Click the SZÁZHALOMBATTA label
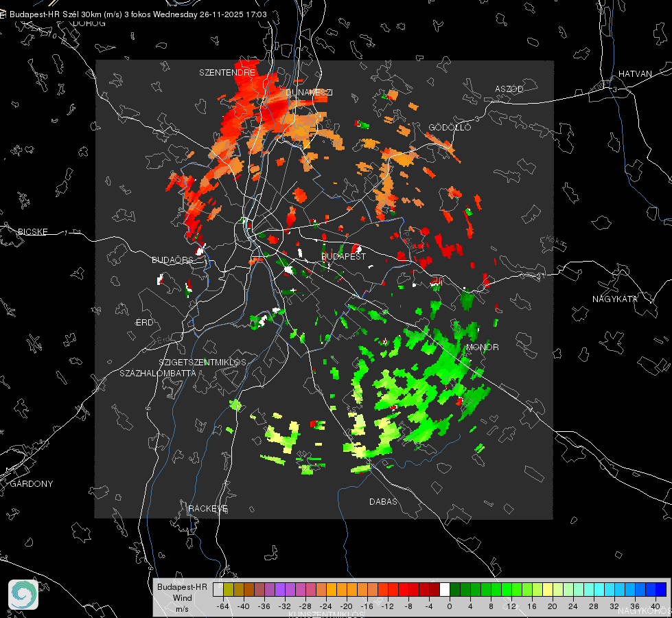Screen dimensions: 672x618 pyautogui.click(x=158, y=373)
